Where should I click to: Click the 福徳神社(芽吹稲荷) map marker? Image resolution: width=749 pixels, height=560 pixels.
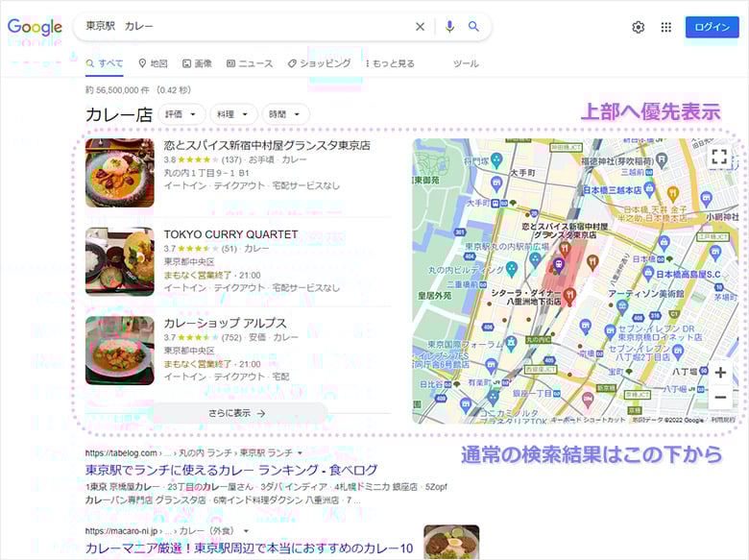tap(662, 160)
